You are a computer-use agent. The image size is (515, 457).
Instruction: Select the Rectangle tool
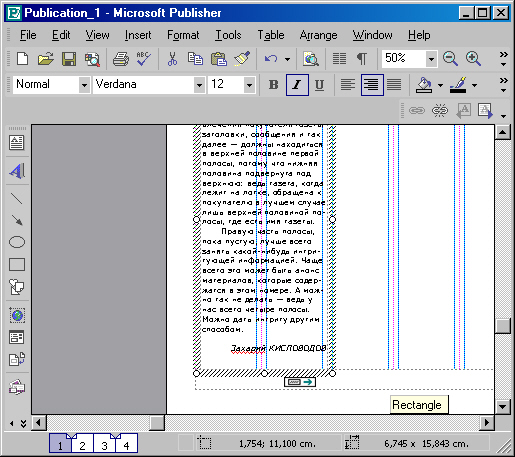click(x=16, y=265)
